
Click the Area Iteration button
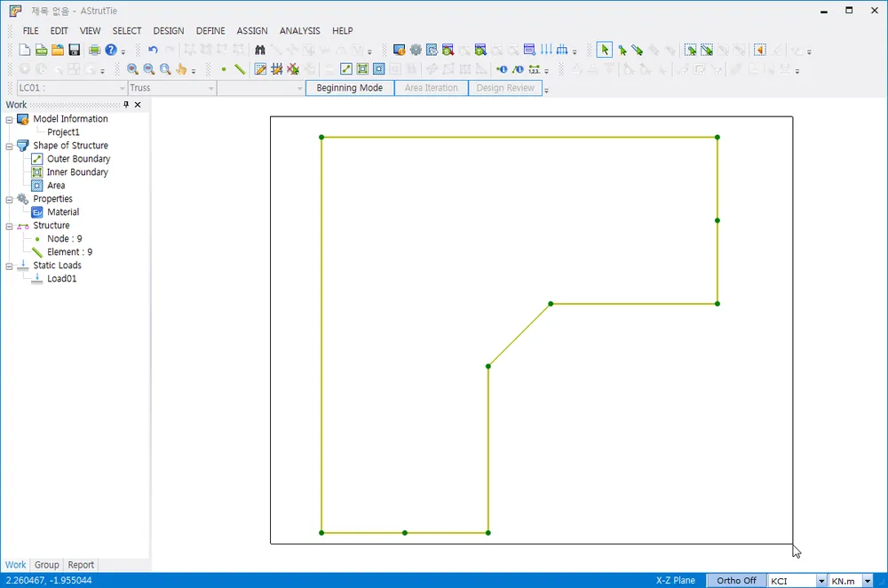(x=431, y=88)
